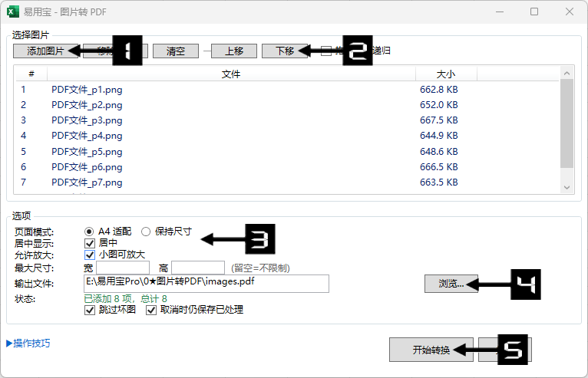Viewport: 588px width, 378px height.
Task: Select the 保持尺寸 radio option
Action: point(147,231)
